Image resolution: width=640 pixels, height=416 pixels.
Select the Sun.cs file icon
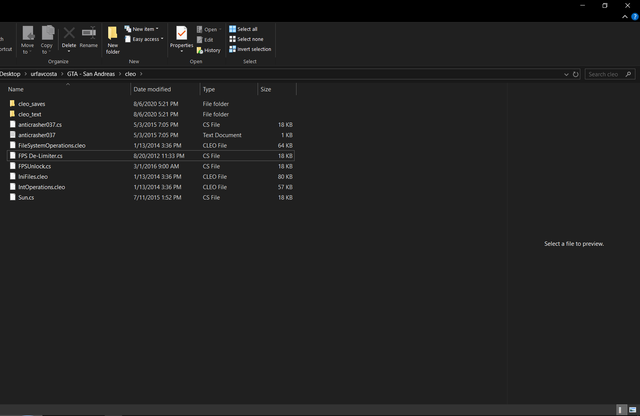click(13, 197)
